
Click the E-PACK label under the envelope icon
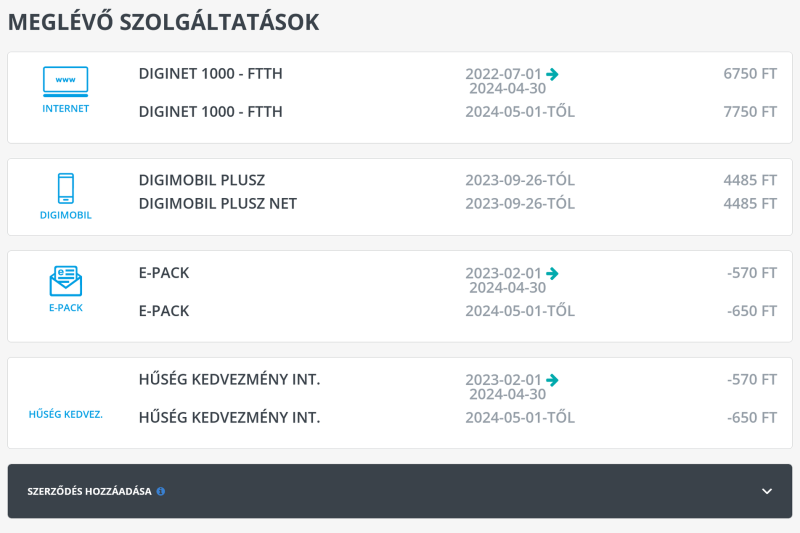point(65,308)
